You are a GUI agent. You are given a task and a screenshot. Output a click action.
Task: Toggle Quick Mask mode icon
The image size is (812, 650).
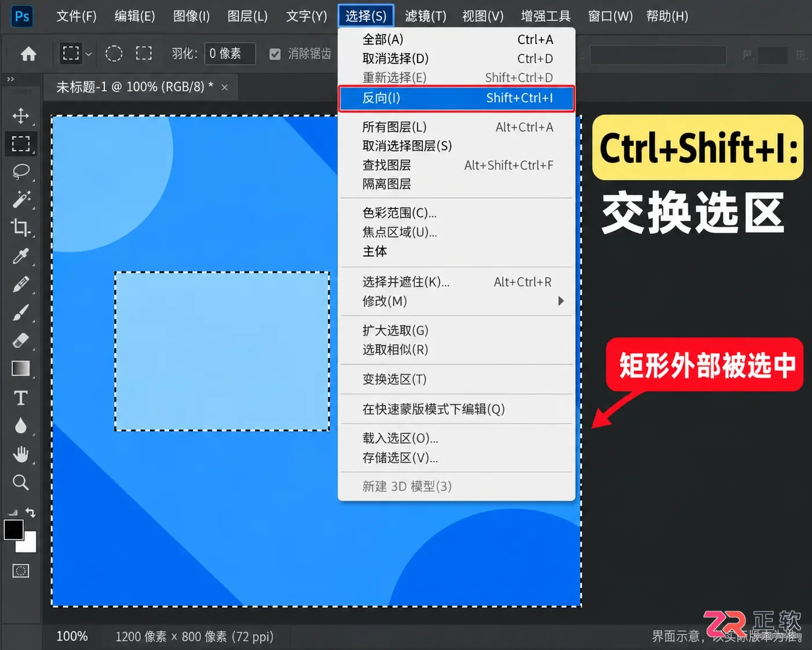point(21,571)
